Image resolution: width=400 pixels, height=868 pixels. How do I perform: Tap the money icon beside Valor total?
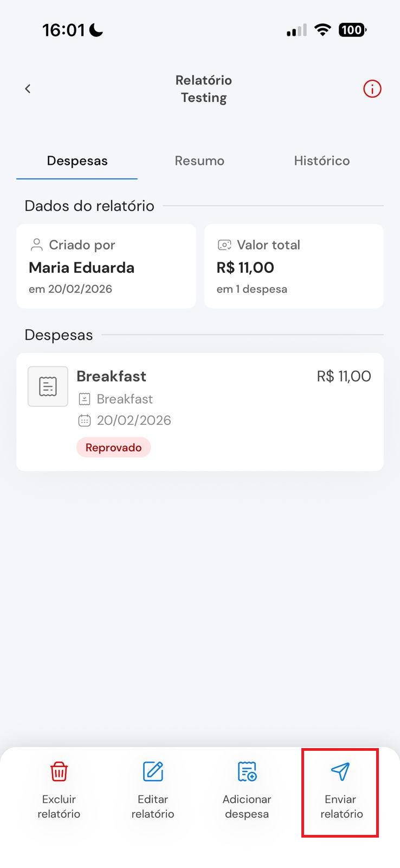pos(224,245)
